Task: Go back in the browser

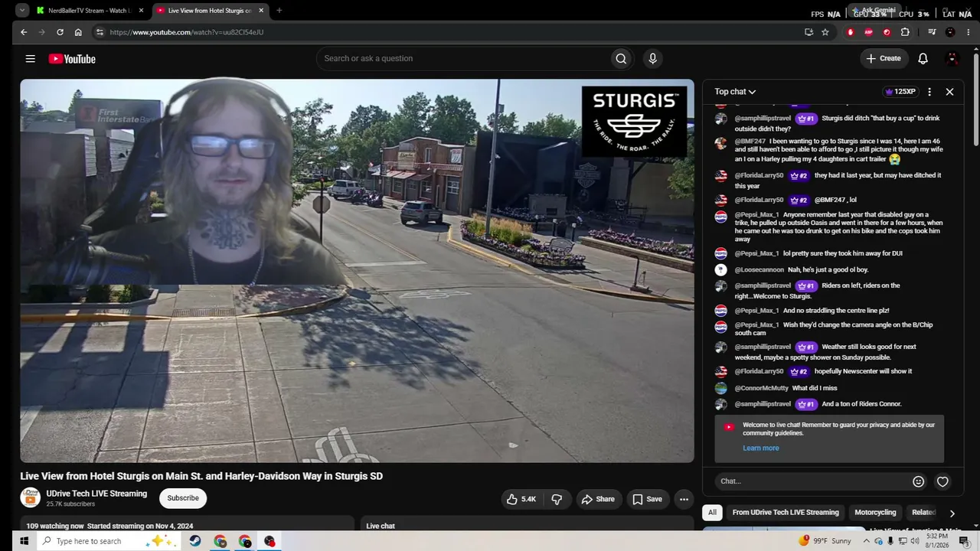Action: (x=24, y=32)
